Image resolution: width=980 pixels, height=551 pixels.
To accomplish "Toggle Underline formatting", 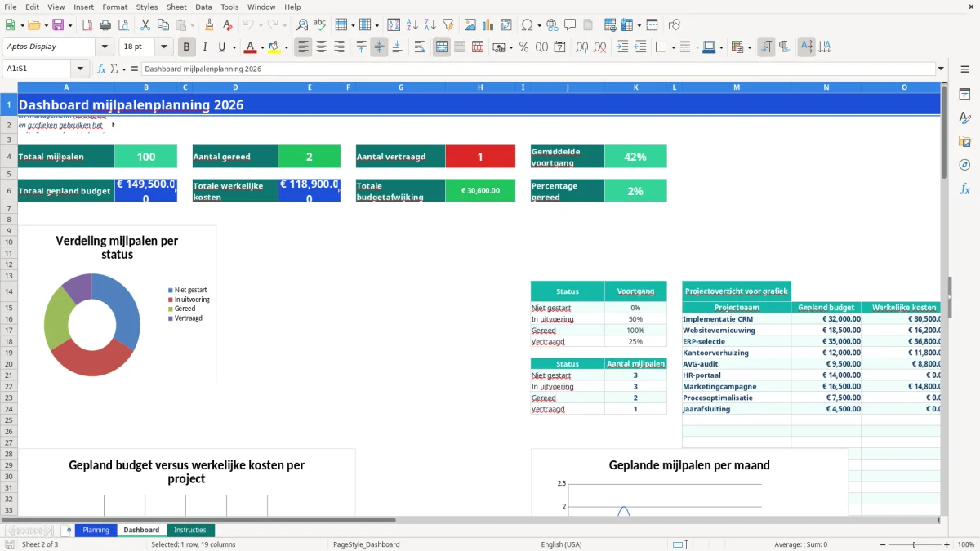I will point(221,47).
